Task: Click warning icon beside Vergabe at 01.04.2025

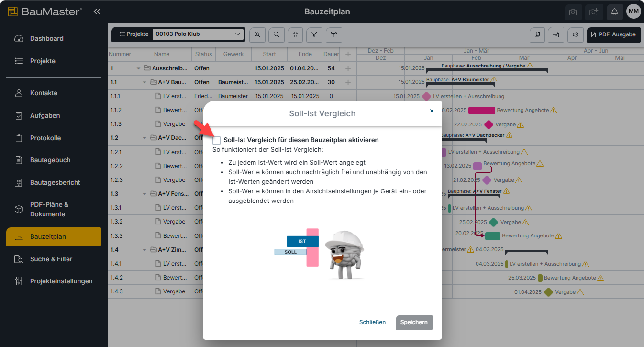Action: coord(580,292)
